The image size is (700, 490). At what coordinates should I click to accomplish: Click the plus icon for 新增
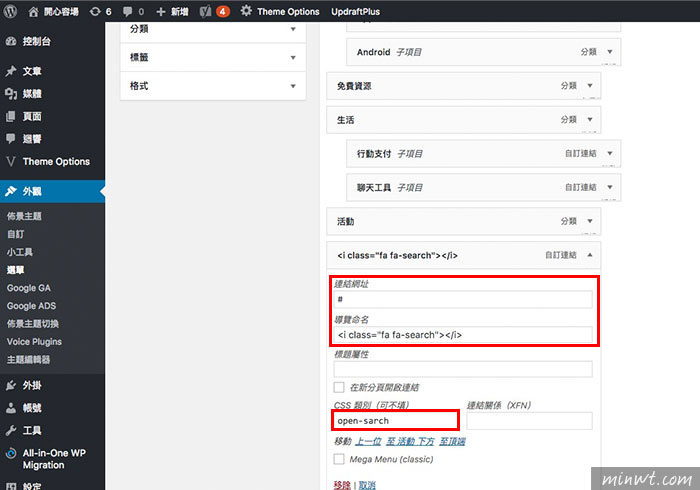point(161,12)
